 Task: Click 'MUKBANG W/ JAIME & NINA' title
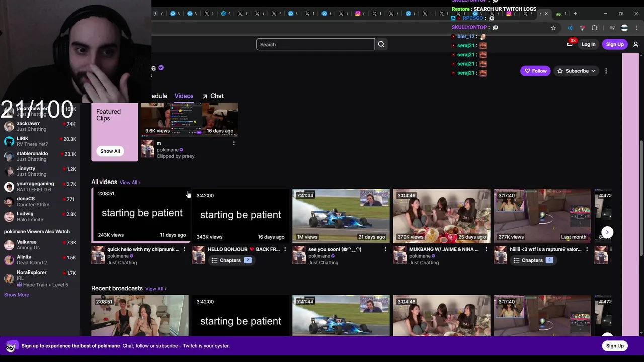pos(444,249)
